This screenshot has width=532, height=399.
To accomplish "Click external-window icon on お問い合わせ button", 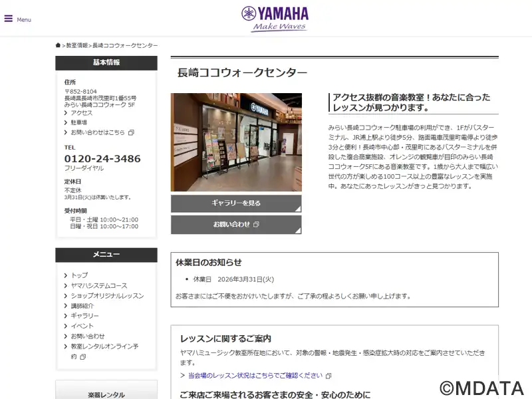I will (256, 224).
